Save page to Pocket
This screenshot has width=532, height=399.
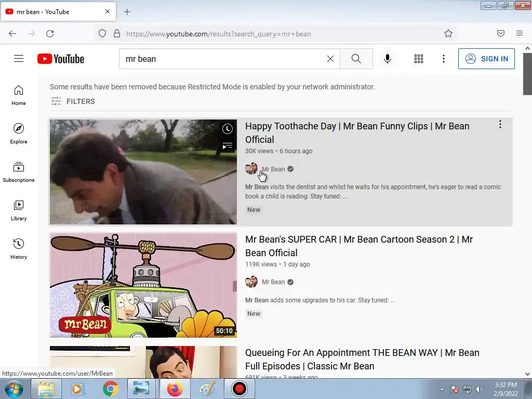tap(501, 34)
